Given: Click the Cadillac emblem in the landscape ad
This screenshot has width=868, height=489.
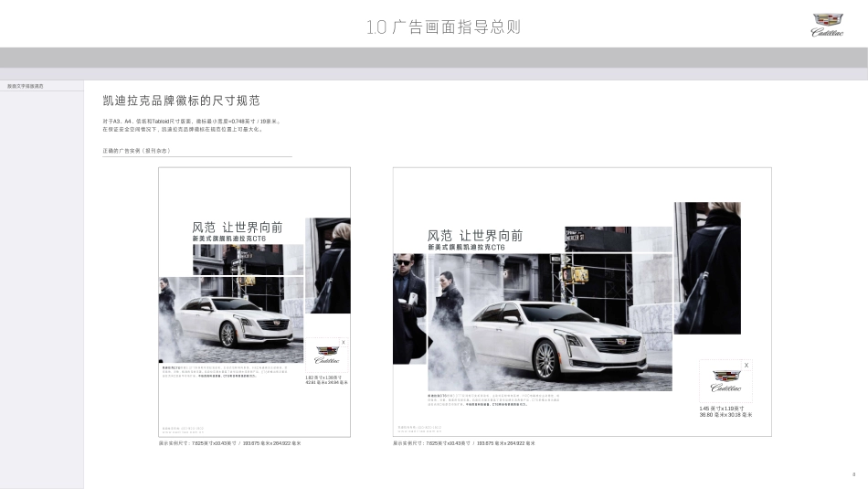Looking at the screenshot, I should tap(726, 381).
